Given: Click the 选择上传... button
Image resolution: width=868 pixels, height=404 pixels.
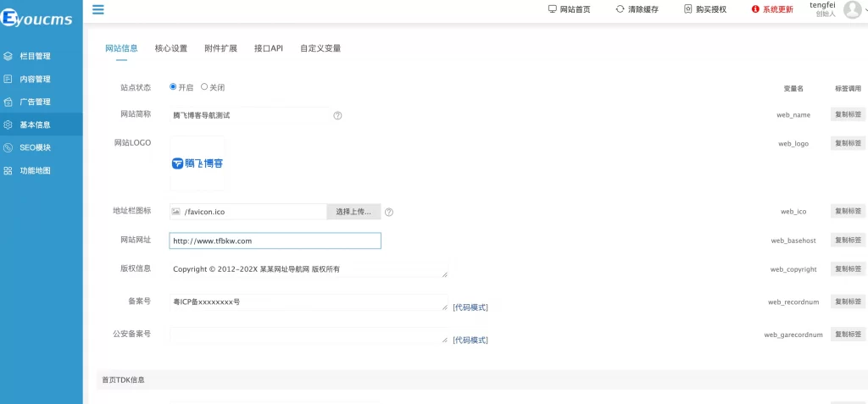Looking at the screenshot, I should coord(353,212).
